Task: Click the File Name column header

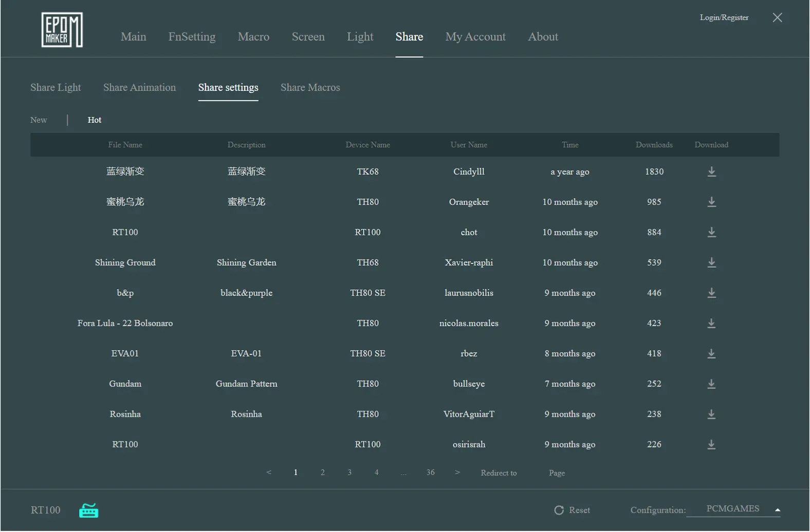Action: pyautogui.click(x=125, y=145)
